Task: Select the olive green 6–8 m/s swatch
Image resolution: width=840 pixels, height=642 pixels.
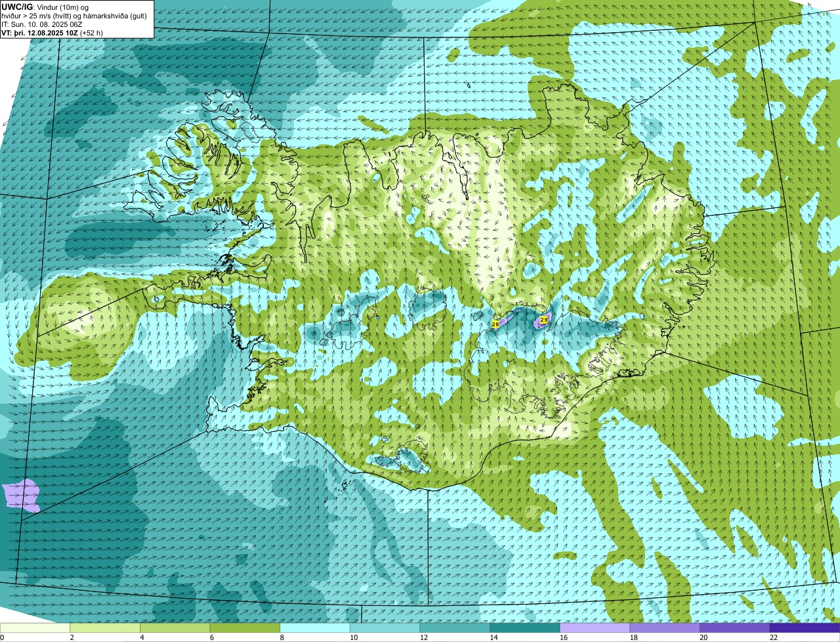Action: click(x=245, y=628)
